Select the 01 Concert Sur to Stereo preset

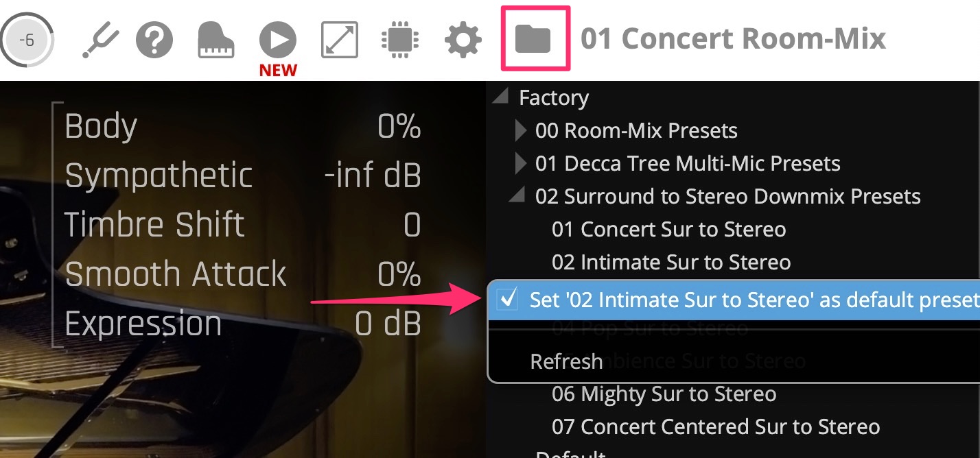click(668, 229)
